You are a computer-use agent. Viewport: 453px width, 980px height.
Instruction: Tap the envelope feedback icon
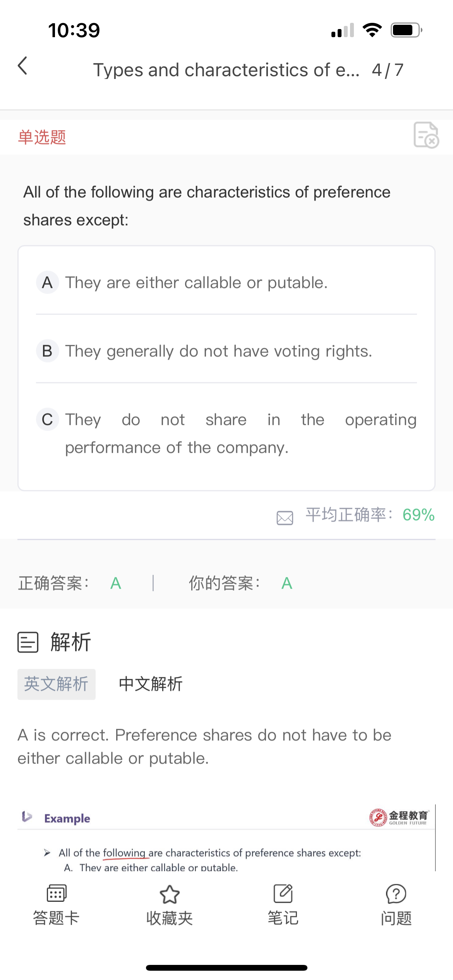pyautogui.click(x=285, y=517)
